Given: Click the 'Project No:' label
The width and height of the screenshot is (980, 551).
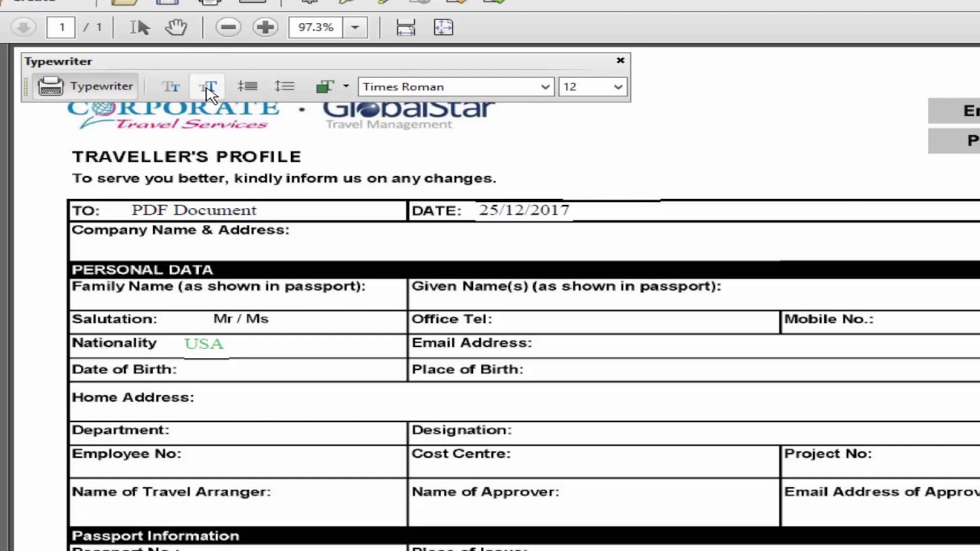Looking at the screenshot, I should click(828, 454).
